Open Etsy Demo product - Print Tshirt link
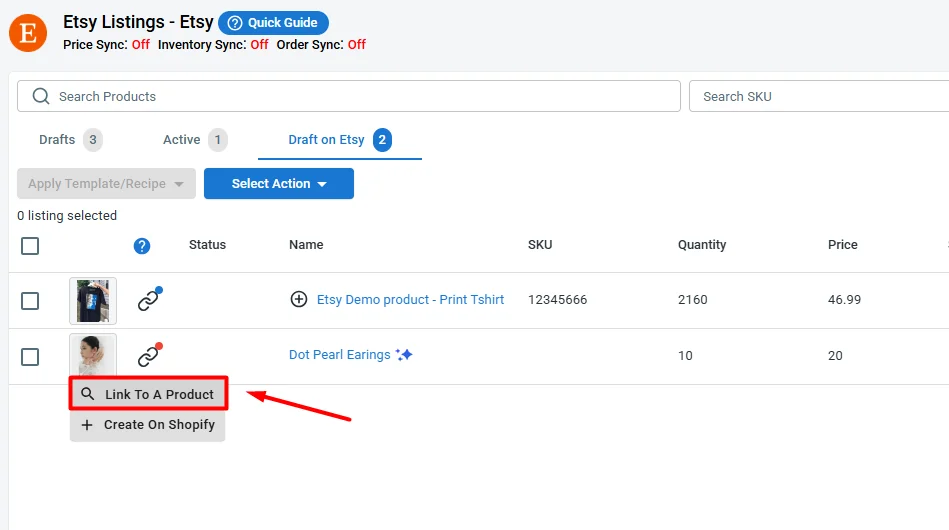Viewport: 949px width, 530px height. click(x=410, y=300)
